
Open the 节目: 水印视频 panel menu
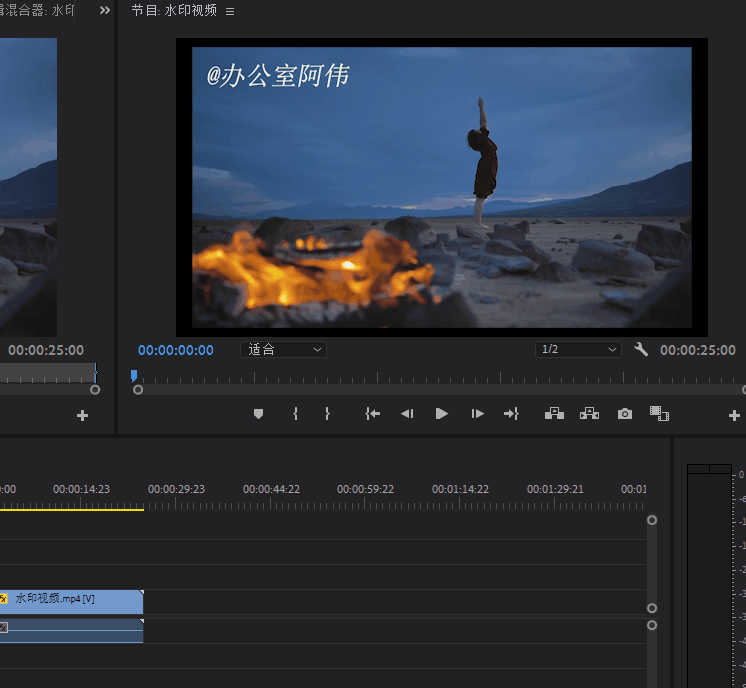230,11
